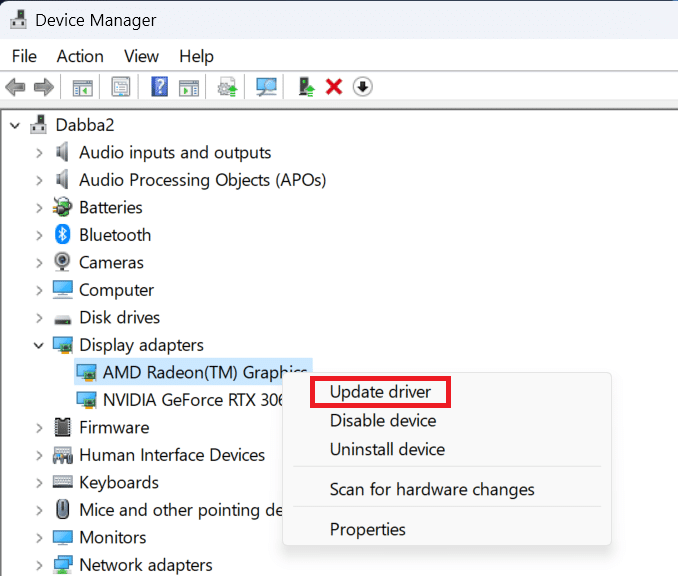678x576 pixels.
Task: Expand the Batteries category
Action: coord(39,208)
